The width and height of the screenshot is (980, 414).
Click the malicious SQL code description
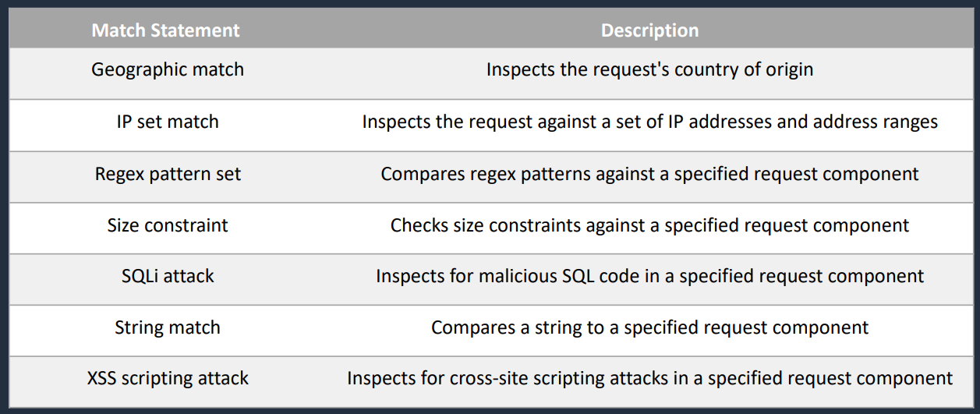pos(649,276)
